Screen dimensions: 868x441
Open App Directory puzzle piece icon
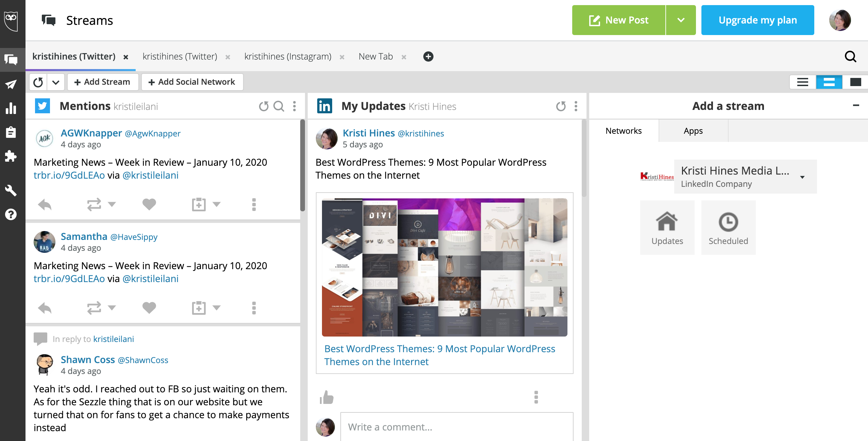[x=11, y=156]
